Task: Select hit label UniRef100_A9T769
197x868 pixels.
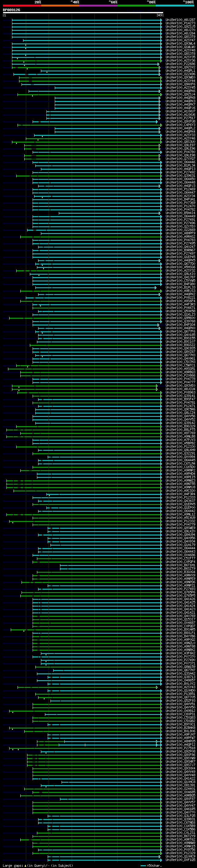Action: (x=180, y=433)
